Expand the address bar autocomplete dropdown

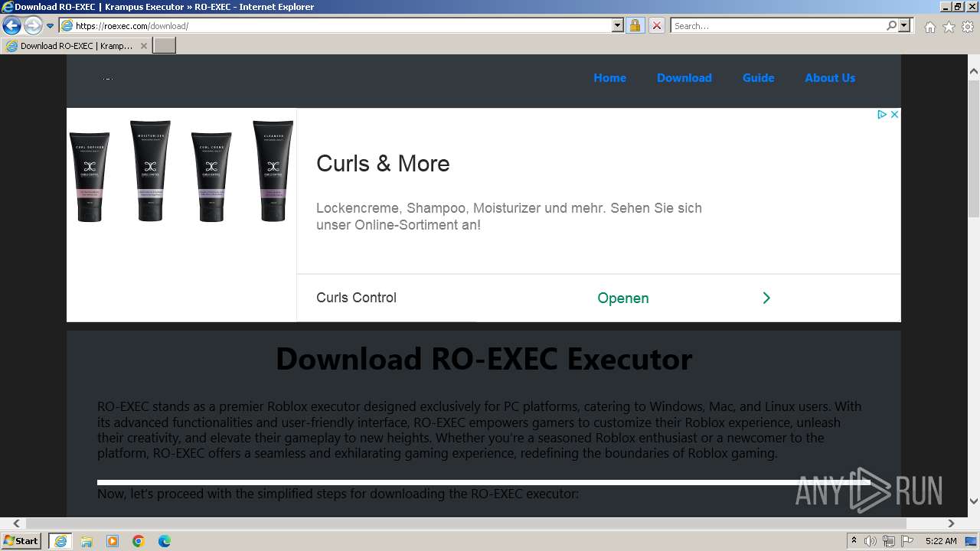tap(618, 25)
